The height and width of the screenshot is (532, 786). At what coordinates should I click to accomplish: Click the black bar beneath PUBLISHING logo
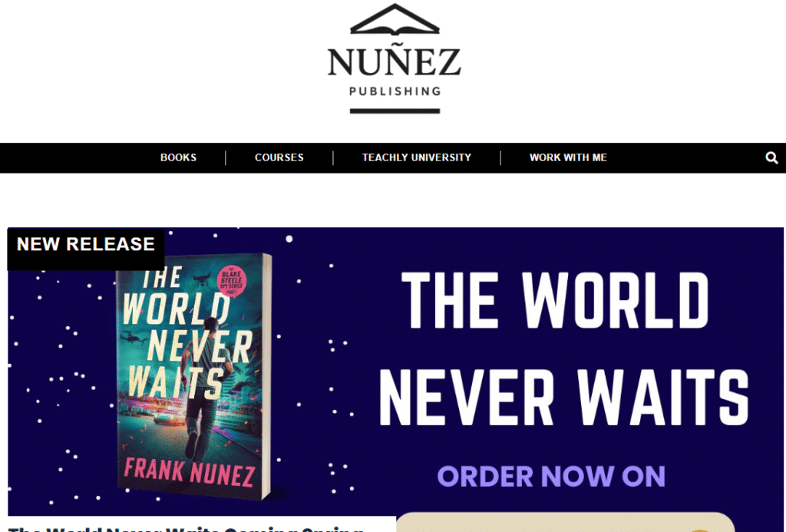pos(395,111)
